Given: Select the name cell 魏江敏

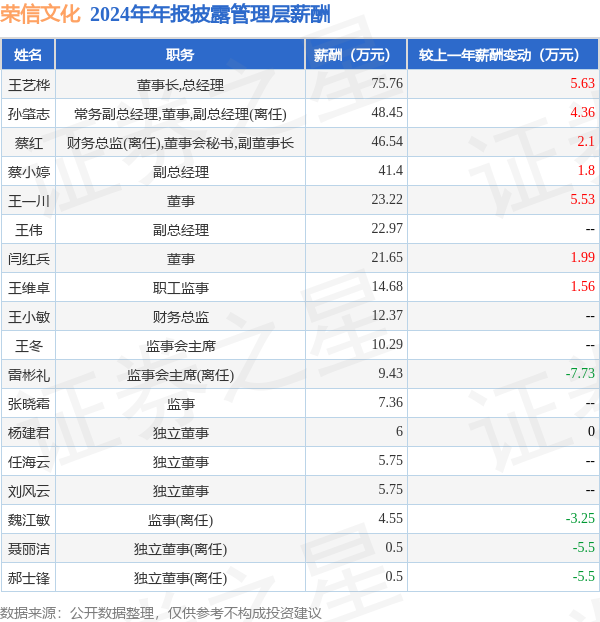Looking at the screenshot, I should click(29, 519).
